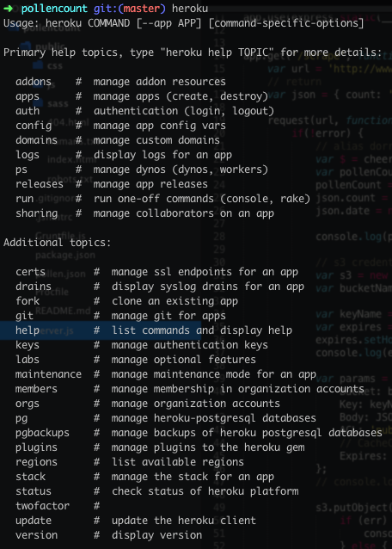Click the 'domains' topic entry
Image resolution: width=392 pixels, height=549 pixels.
[x=36, y=140]
